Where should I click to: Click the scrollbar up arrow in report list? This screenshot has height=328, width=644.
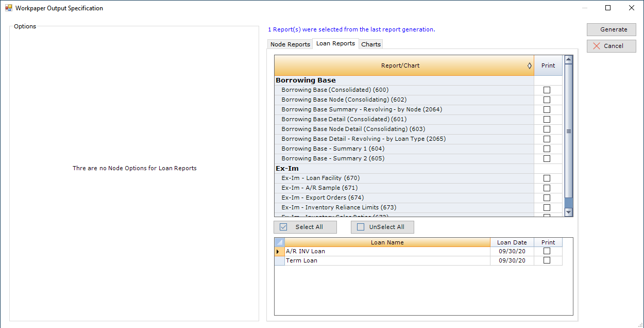pos(568,60)
